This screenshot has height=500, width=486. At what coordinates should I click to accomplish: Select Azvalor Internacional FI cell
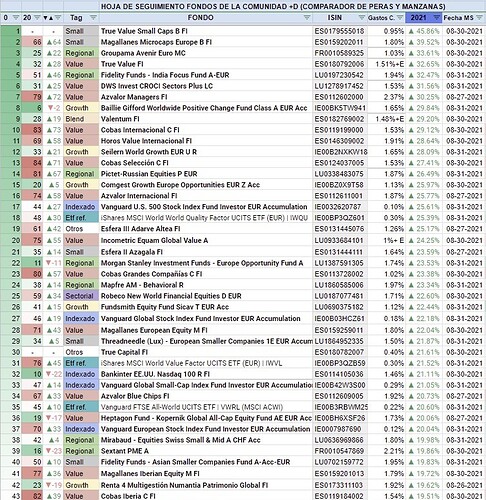click(x=206, y=196)
